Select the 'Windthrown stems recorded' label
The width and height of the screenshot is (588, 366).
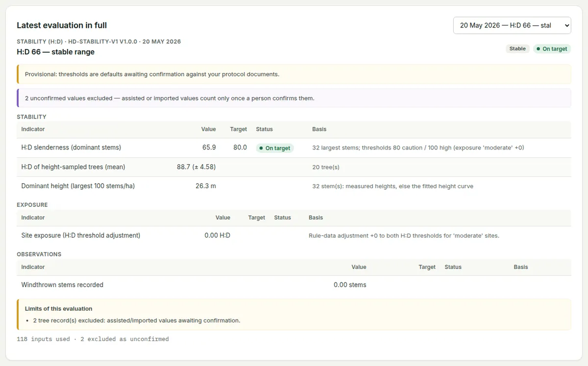click(62, 285)
